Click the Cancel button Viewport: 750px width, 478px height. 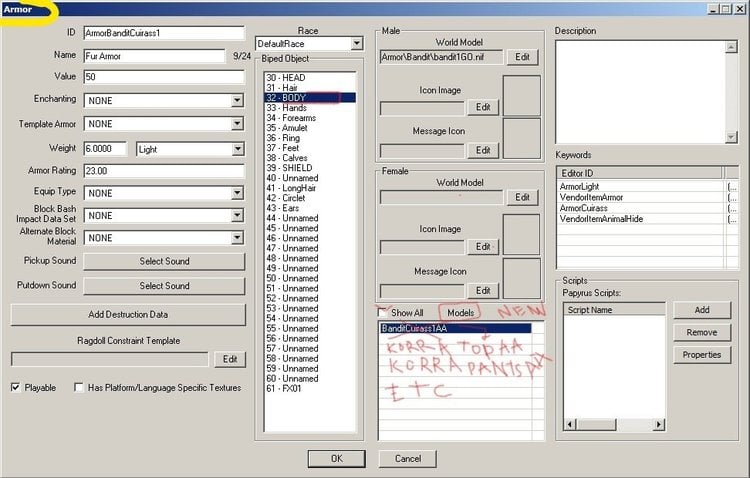[x=408, y=458]
